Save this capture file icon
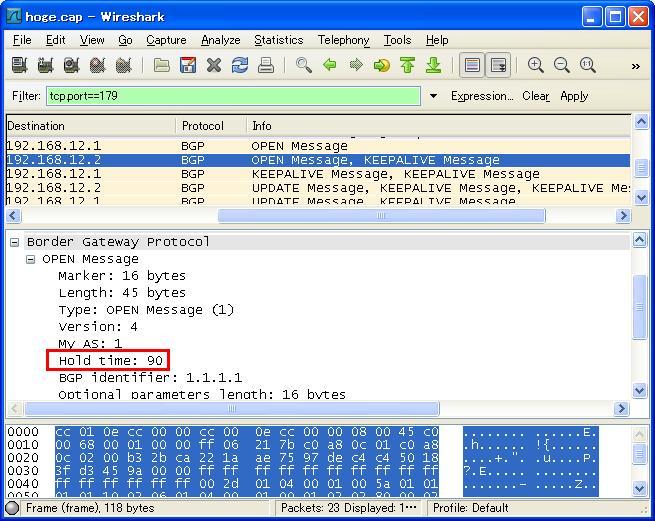This screenshot has width=655, height=521. pyautogui.click(x=188, y=65)
